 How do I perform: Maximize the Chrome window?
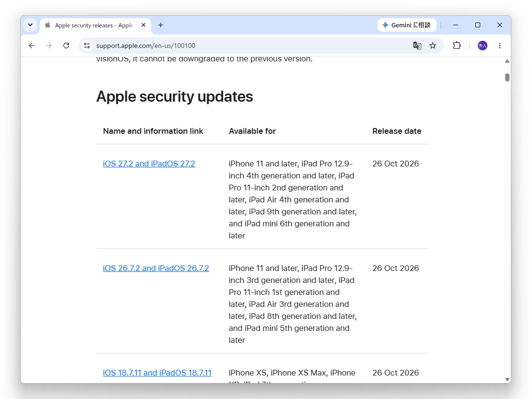[x=478, y=25]
